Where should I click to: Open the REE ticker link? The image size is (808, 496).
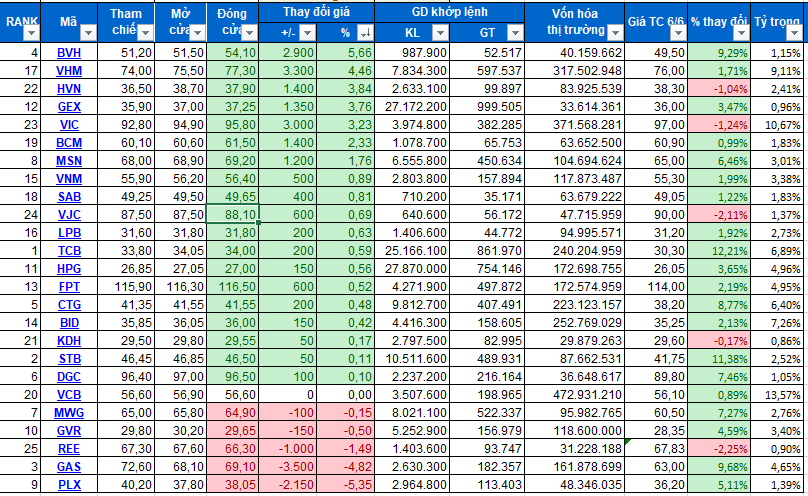tap(69, 449)
